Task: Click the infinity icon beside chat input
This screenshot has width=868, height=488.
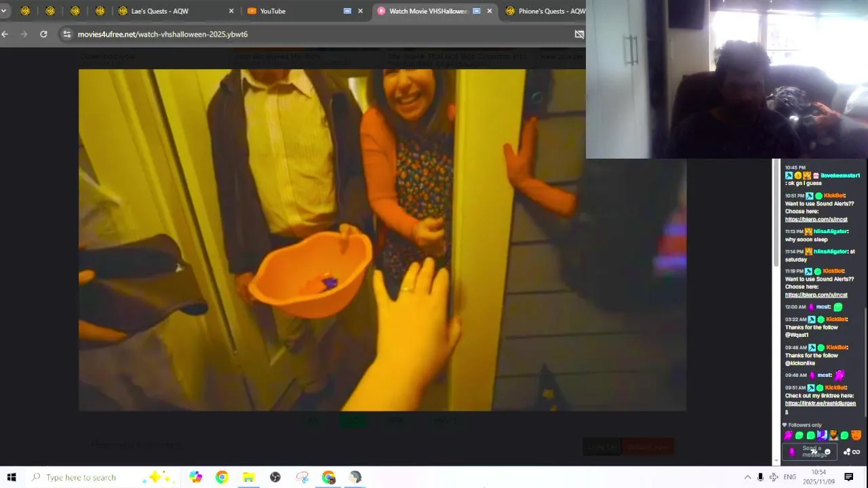Action: (x=856, y=452)
